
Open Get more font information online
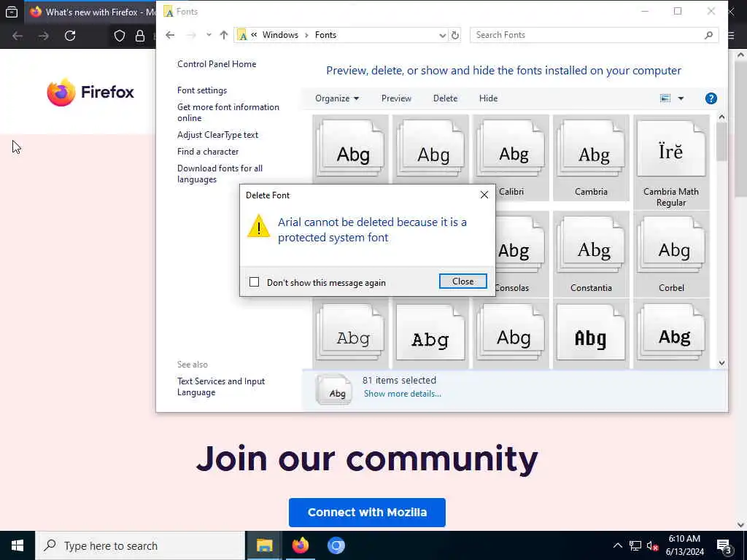point(228,112)
